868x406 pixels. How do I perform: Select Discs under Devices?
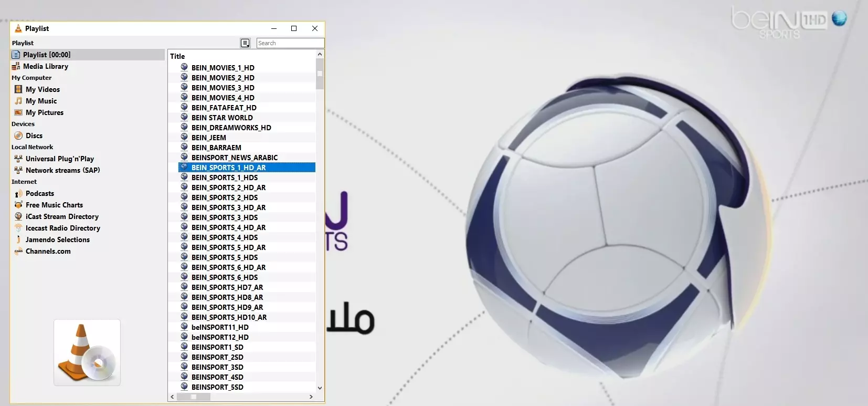click(x=34, y=136)
